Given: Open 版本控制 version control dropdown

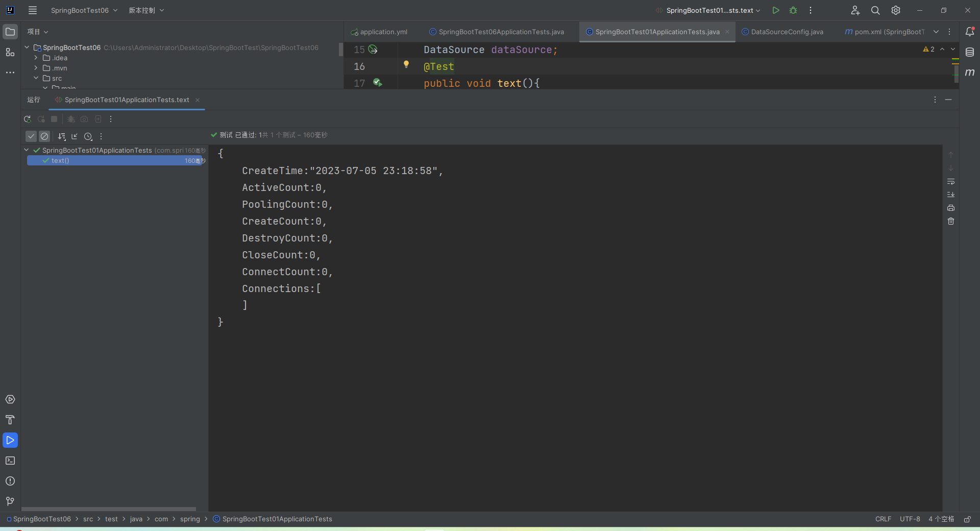Looking at the screenshot, I should pyautogui.click(x=146, y=10).
